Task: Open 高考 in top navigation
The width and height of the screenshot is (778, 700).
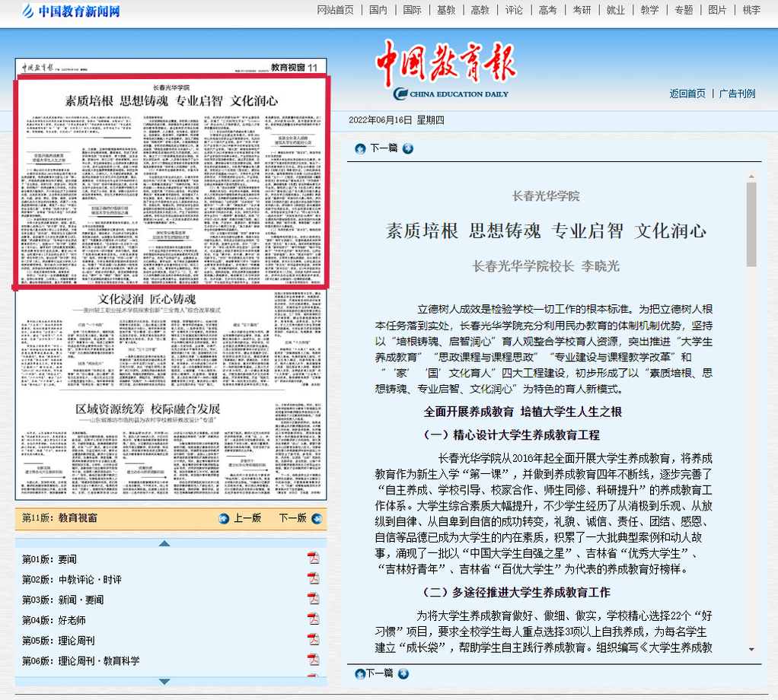Action: pos(548,10)
